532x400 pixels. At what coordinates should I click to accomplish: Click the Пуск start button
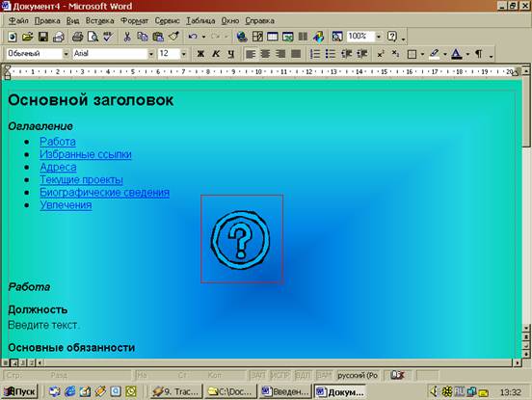20,392
